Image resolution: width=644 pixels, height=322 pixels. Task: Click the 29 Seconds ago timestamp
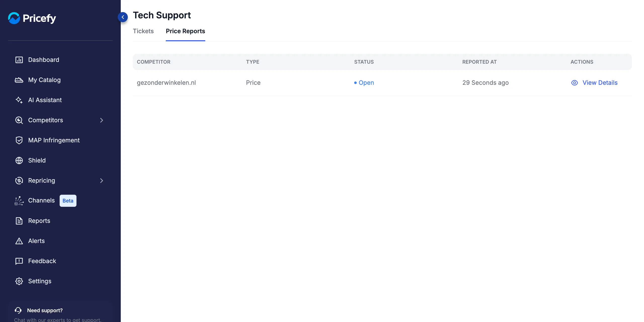(x=486, y=83)
